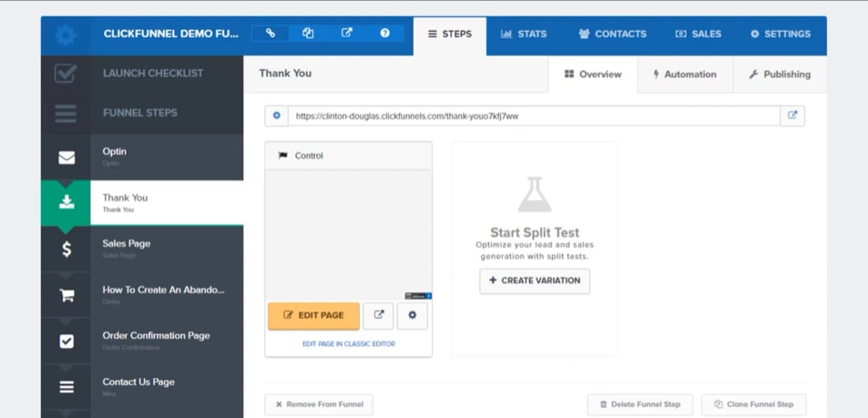Preview Control page with external link button

379,315
